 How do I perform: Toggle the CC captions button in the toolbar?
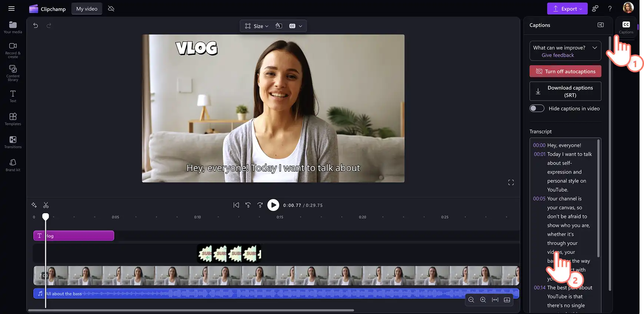[x=292, y=26]
